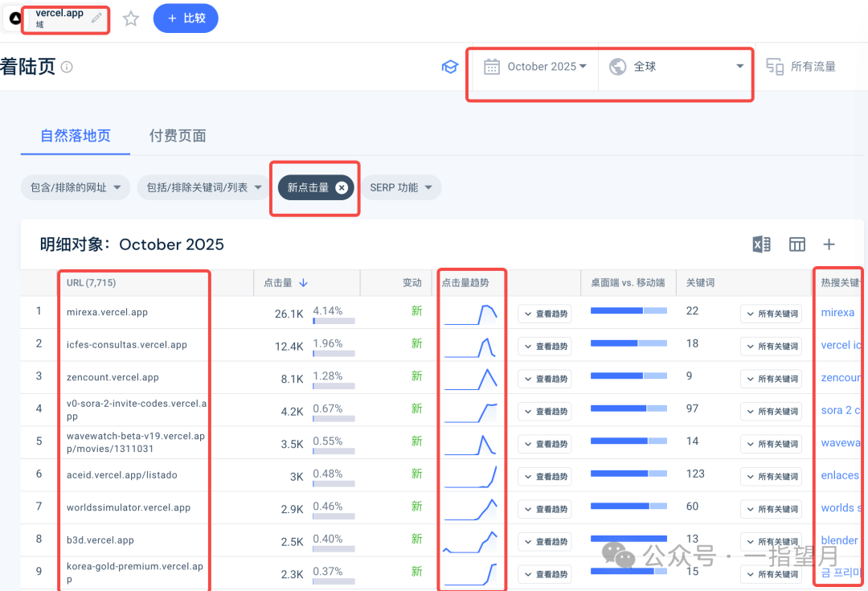Viewport: 868px width, 591px height.
Task: Click the 变动 column header
Action: pos(411,283)
